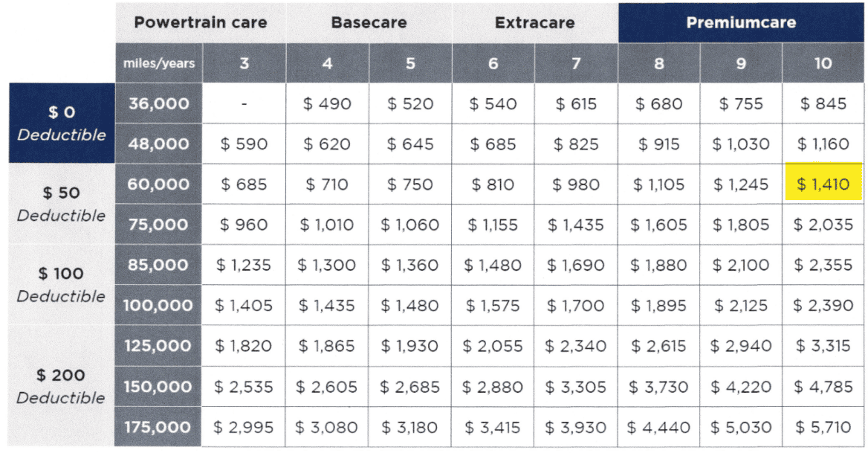Choose the $ 100 Deductible option
The width and height of the screenshot is (868, 453).
[62, 284]
